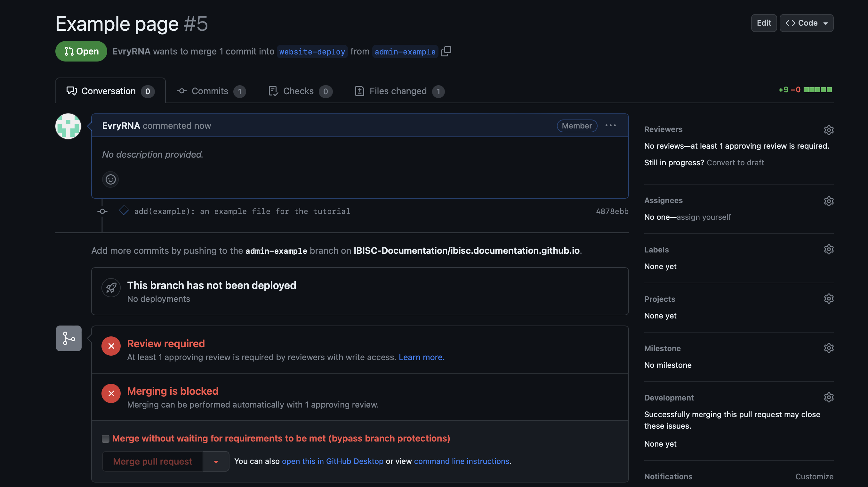Open Development gear settings
This screenshot has height=487, width=868.
coord(829,397)
